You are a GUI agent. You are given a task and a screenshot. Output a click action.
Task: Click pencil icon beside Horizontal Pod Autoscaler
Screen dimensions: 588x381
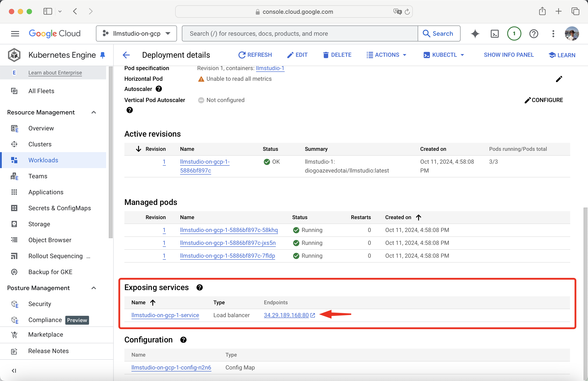(559, 79)
